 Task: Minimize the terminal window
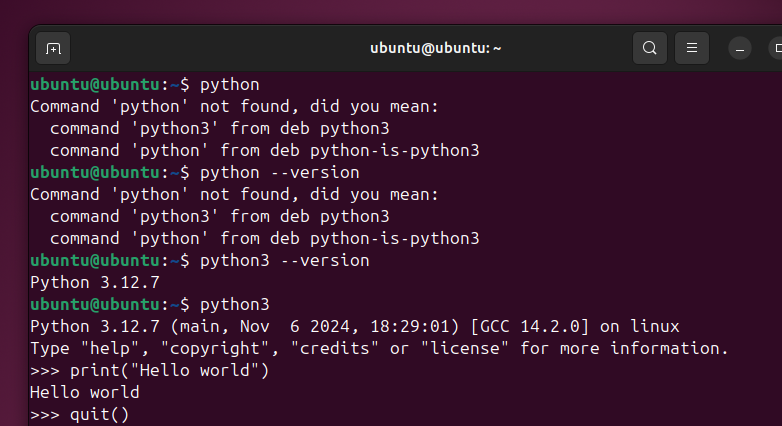coord(740,49)
